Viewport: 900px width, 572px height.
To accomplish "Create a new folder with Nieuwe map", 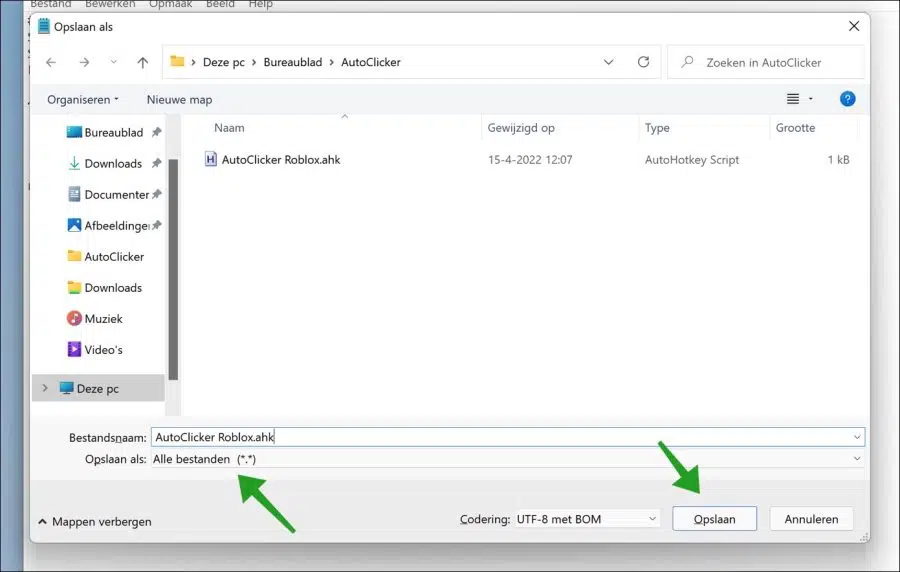I will (179, 99).
